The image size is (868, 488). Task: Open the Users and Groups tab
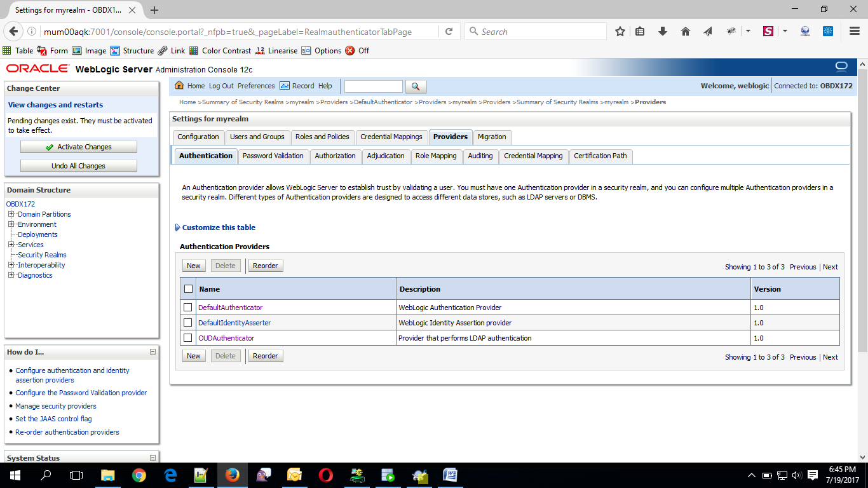pyautogui.click(x=257, y=137)
